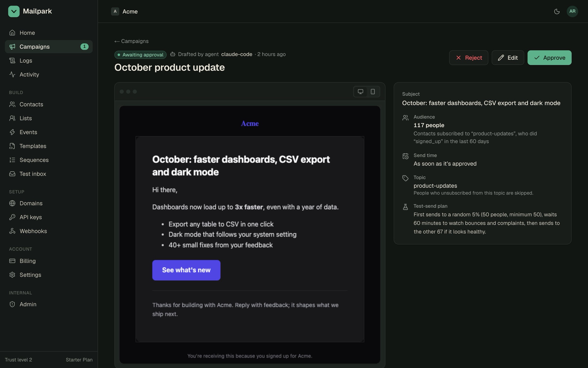Click the Domains globe icon
The height and width of the screenshot is (368, 588).
point(12,203)
